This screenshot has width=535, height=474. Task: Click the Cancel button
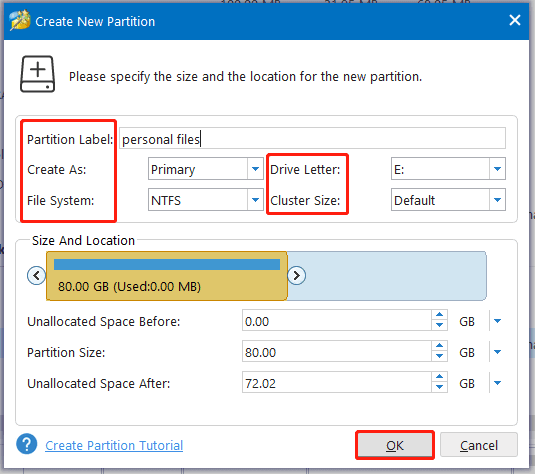point(479,445)
